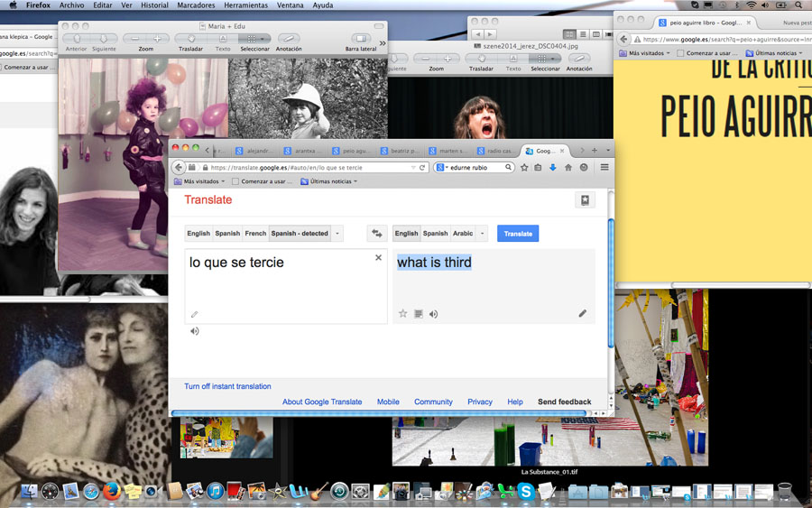This screenshot has height=508, width=812.
Task: Swap the translation languages
Action: 377,234
